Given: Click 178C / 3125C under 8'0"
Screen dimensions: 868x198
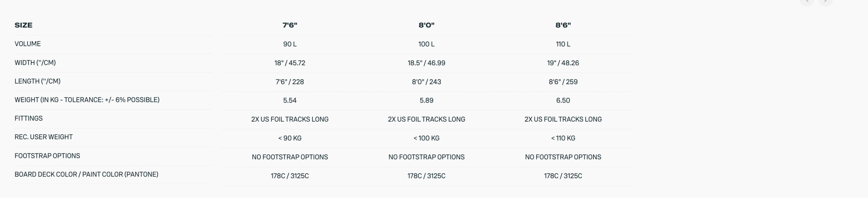Looking at the screenshot, I should [426, 176].
